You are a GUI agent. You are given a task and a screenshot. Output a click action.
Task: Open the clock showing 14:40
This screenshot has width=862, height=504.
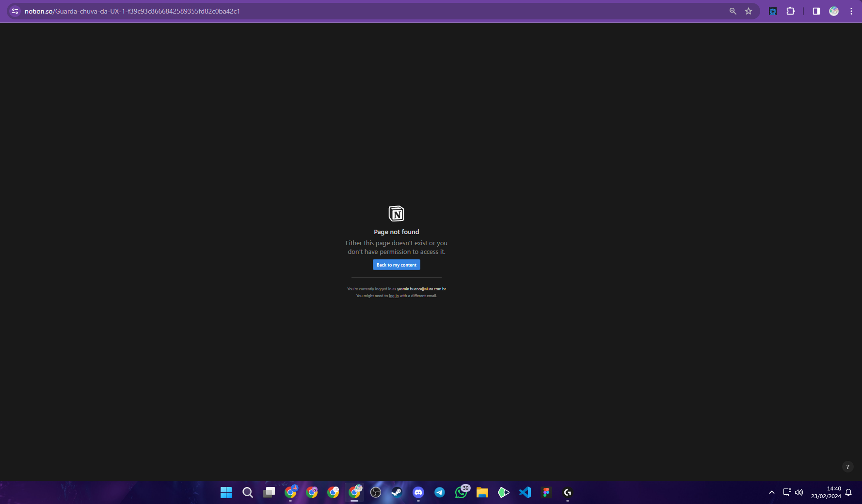[x=826, y=492]
